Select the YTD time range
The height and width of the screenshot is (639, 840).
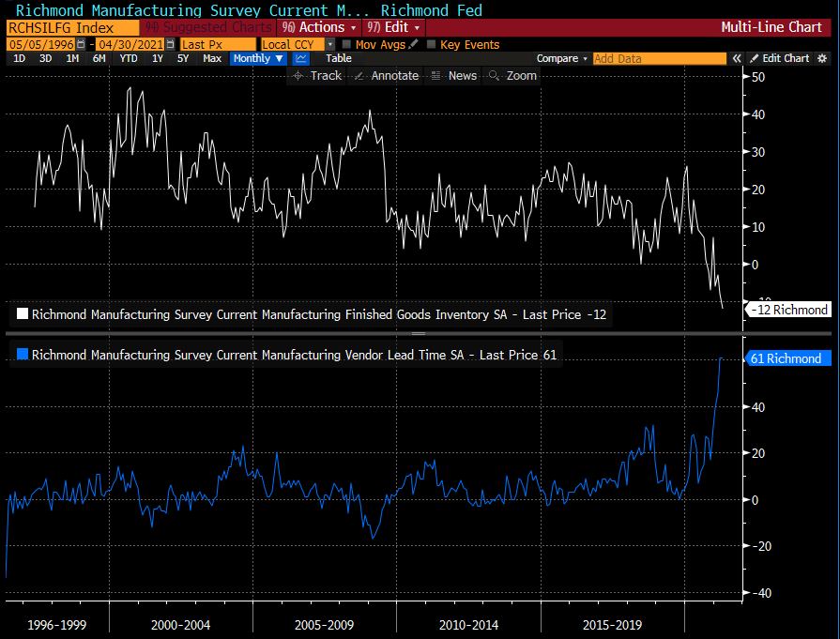129,58
